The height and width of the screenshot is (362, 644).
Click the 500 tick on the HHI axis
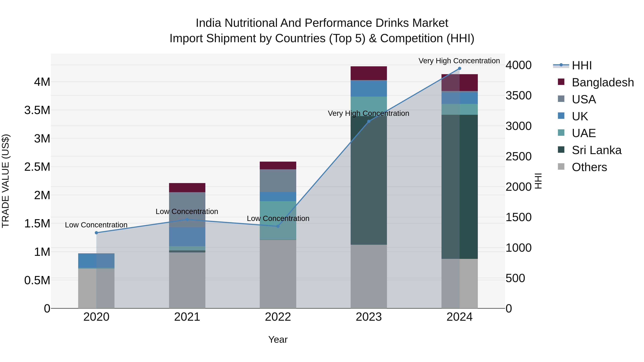pyautogui.click(x=516, y=278)
